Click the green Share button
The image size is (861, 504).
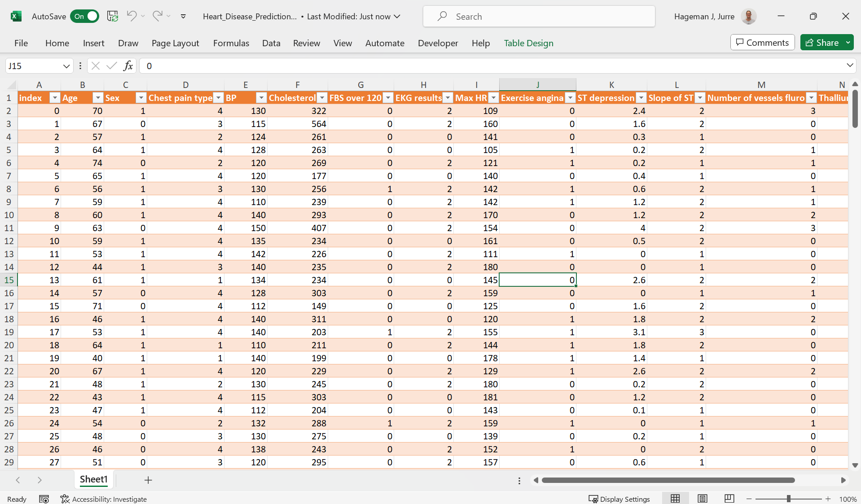coord(822,42)
